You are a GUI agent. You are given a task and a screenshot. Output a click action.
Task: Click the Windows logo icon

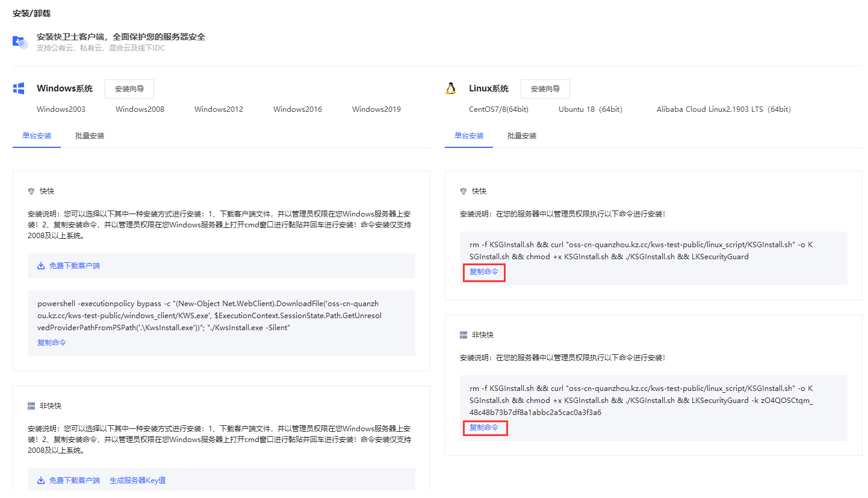[19, 89]
